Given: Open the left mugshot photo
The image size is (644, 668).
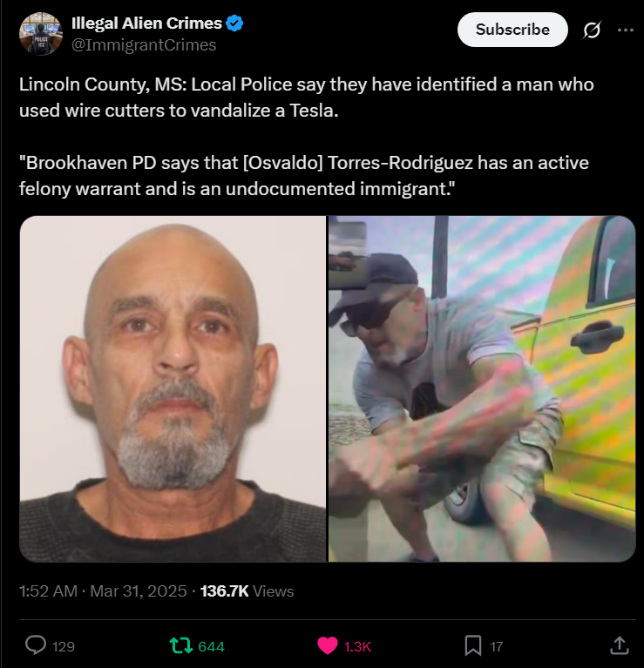Looking at the screenshot, I should point(173,388).
